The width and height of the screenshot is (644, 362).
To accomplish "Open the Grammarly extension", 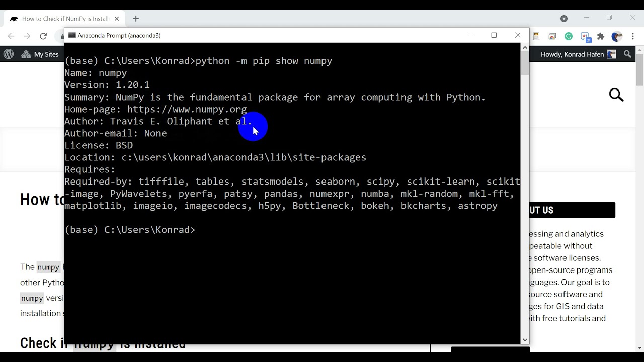I will (x=569, y=36).
